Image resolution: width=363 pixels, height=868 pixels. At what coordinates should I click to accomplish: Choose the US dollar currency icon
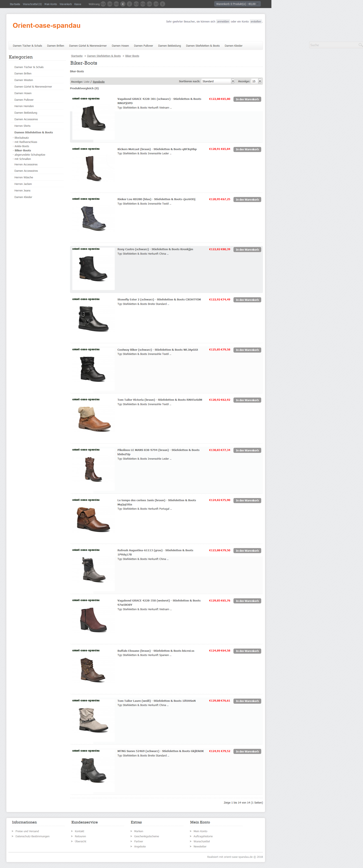click(162, 4)
